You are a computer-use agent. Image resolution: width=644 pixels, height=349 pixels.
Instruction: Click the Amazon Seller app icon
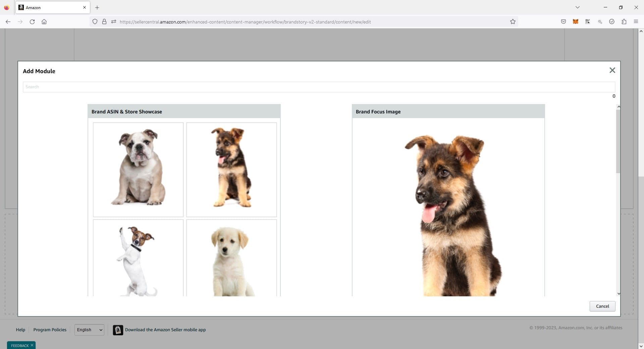point(118,330)
